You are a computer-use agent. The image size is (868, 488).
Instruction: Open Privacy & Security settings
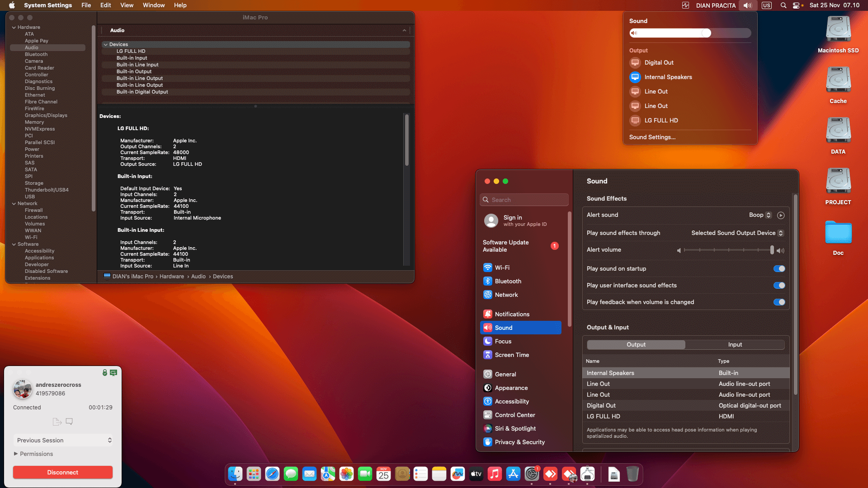[521, 442]
